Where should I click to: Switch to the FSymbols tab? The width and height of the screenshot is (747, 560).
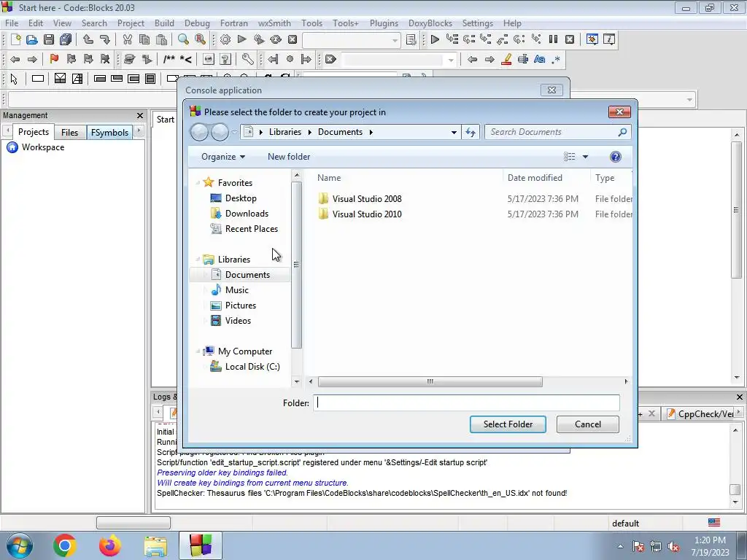coord(109,133)
